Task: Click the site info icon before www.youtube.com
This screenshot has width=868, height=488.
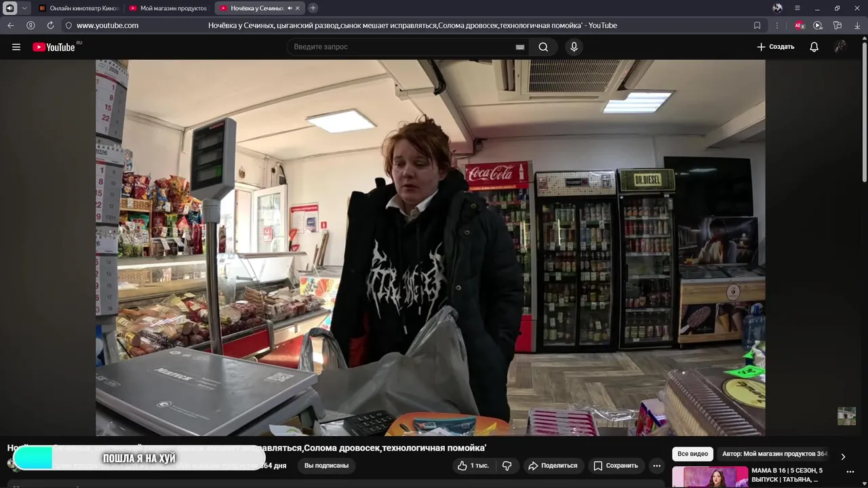Action: (68, 25)
